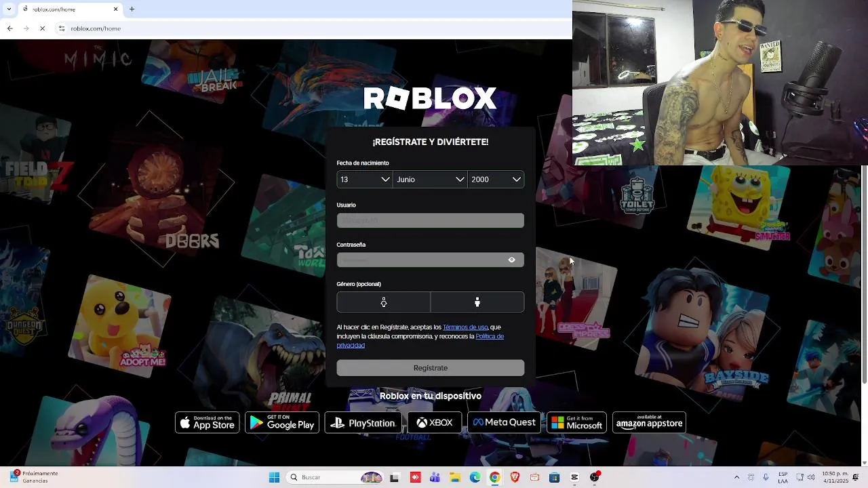Open CapCut from the taskbar
868x488 pixels.
click(575, 478)
